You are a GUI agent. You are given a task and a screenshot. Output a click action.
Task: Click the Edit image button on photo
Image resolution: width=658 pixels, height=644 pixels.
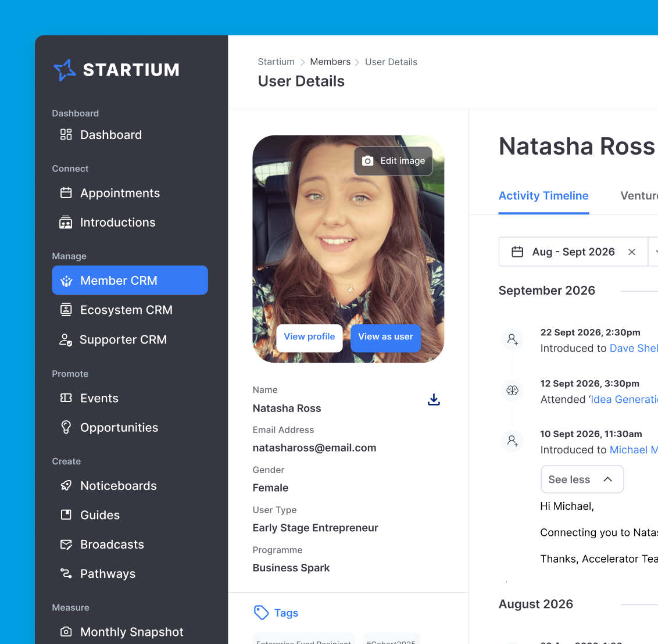point(394,161)
